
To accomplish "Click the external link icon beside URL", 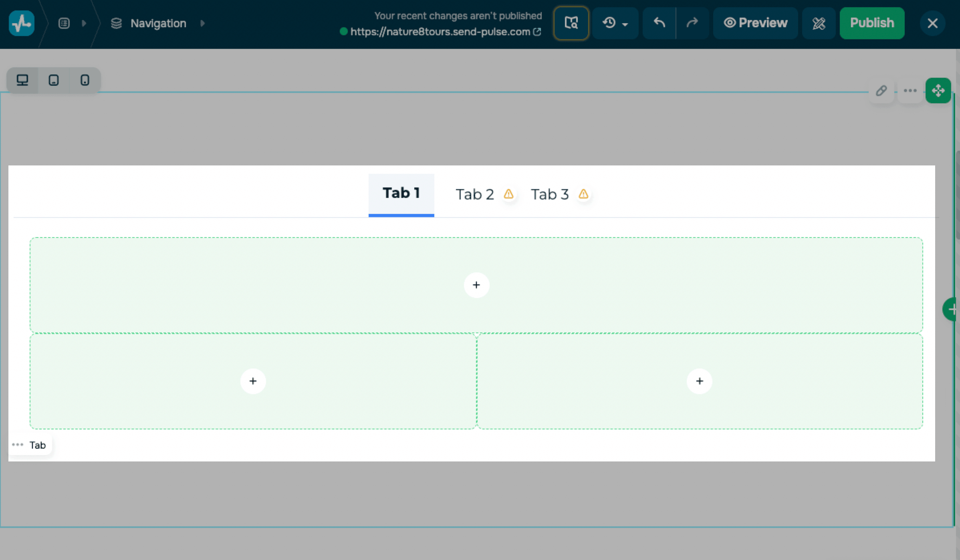I will (537, 32).
